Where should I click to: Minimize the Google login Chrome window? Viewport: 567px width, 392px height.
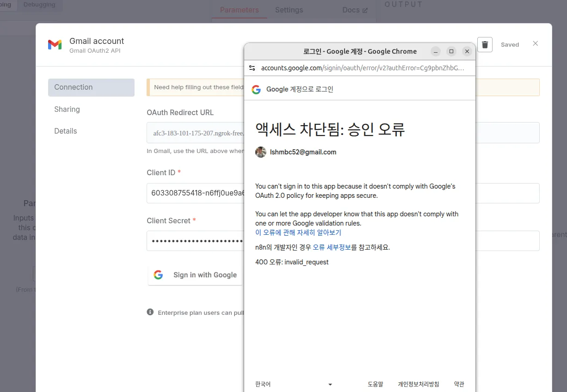click(436, 51)
